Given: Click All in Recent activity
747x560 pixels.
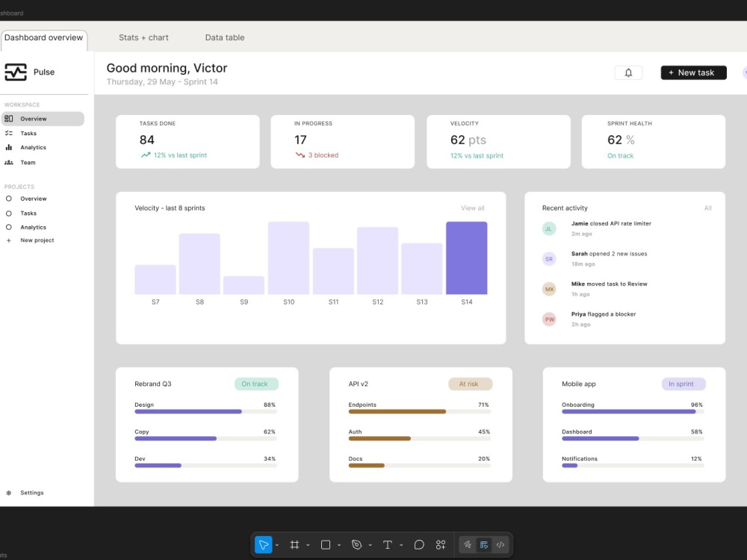Looking at the screenshot, I should click(707, 208).
